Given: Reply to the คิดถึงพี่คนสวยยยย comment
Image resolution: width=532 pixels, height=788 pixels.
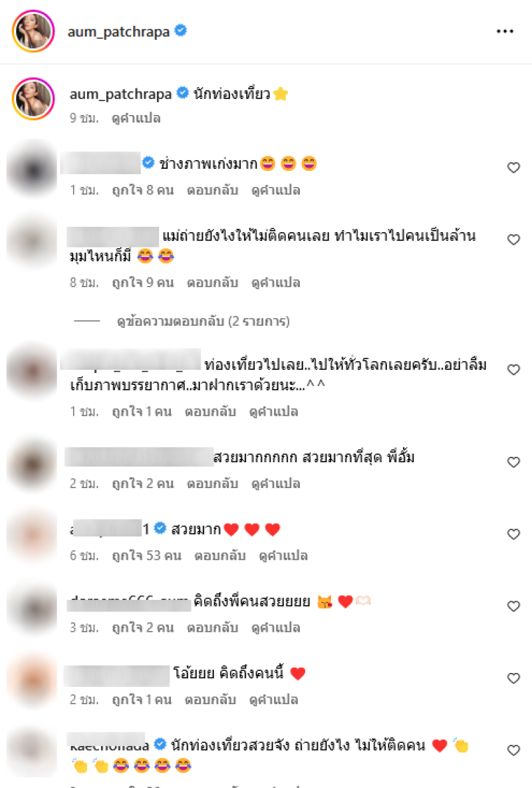Looking at the screenshot, I should pyautogui.click(x=212, y=628).
